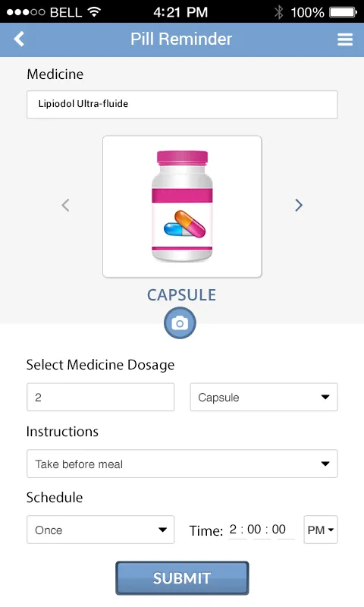The height and width of the screenshot is (607, 364).
Task: Focus the dosage quantity field showing 2
Action: point(101,397)
